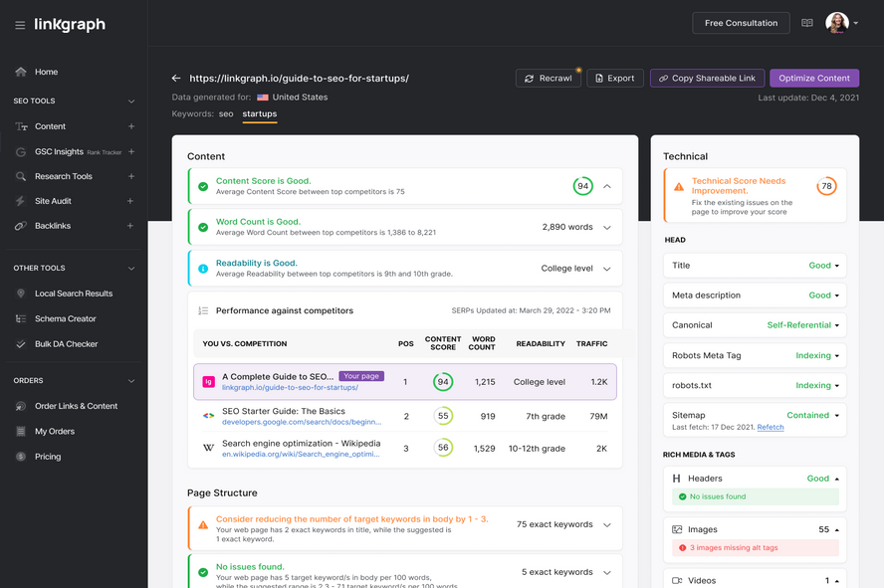Collapse the Content Score is Good section
This screenshot has width=884, height=588.
(x=606, y=185)
